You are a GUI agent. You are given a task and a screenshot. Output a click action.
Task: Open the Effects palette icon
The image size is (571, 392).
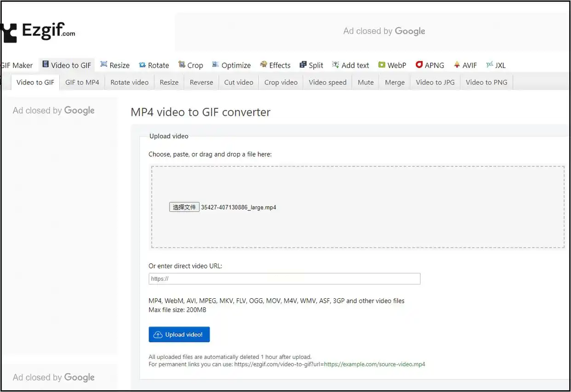[x=263, y=65]
